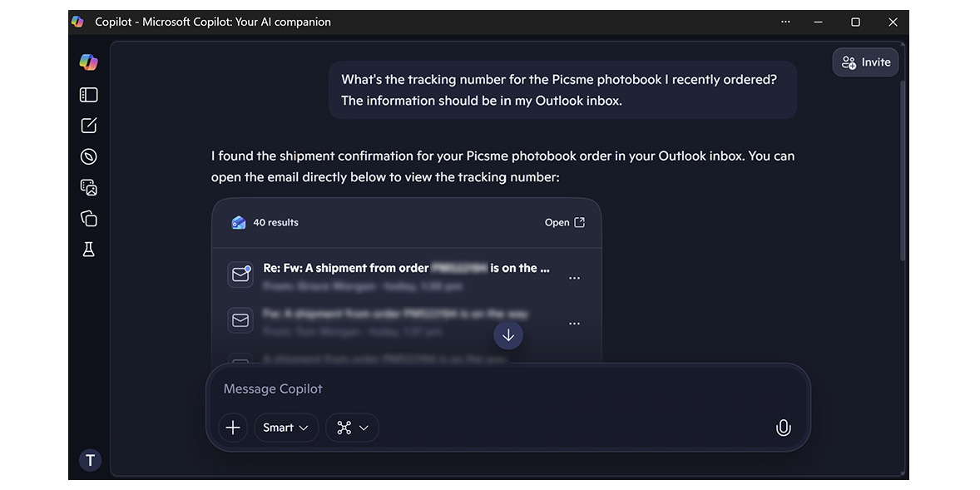Click the scroll-down arrow button
The height and width of the screenshot is (490, 980).
[508, 335]
